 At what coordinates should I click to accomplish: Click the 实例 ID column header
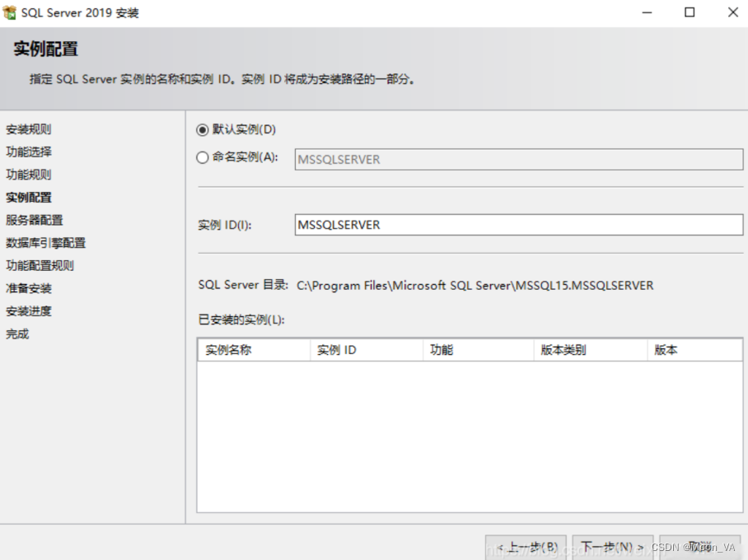tap(367, 350)
